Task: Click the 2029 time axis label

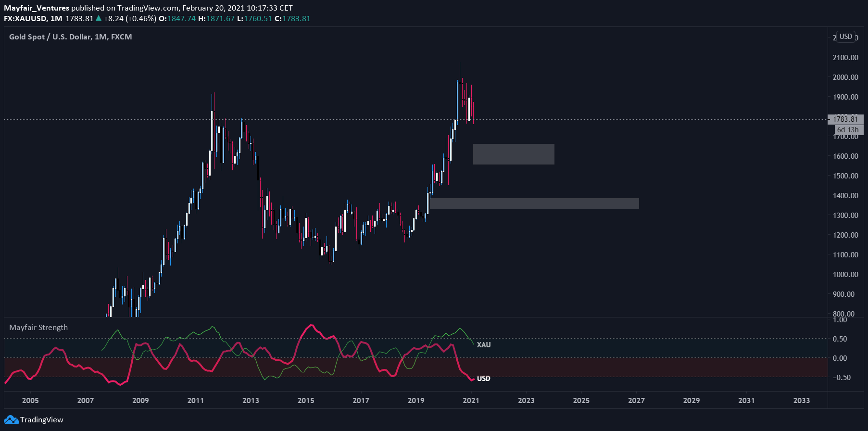Action: 692,401
